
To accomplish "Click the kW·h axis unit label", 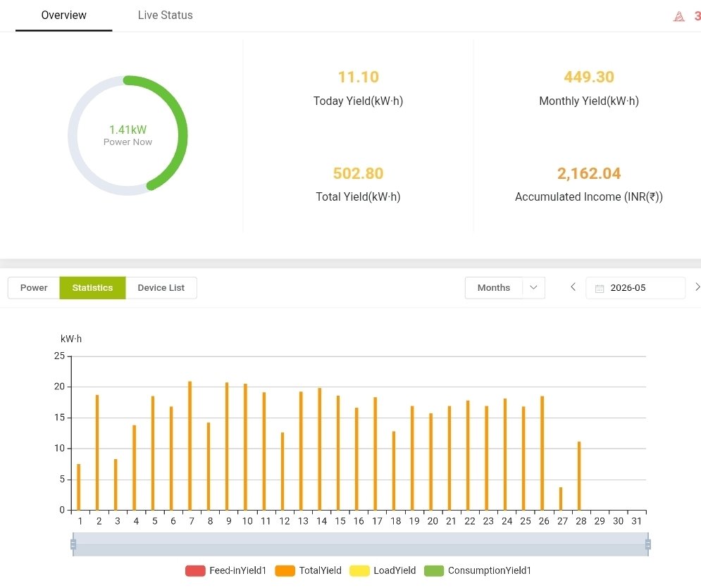I will [x=71, y=339].
